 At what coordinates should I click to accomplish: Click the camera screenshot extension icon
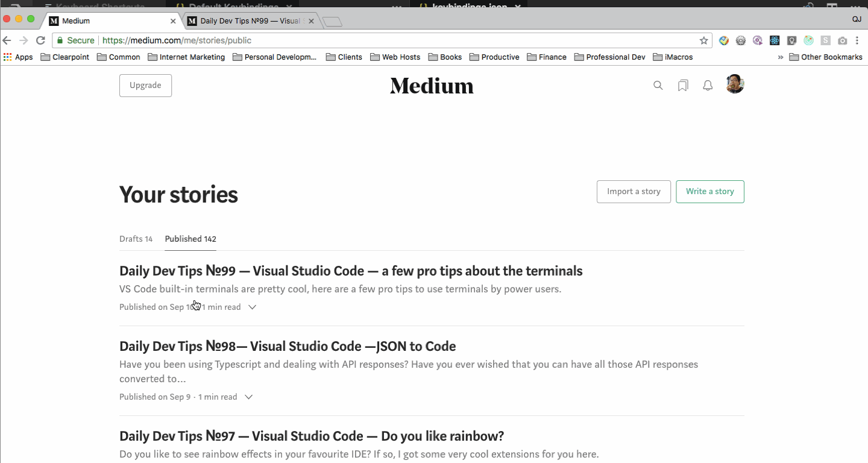pyautogui.click(x=843, y=40)
